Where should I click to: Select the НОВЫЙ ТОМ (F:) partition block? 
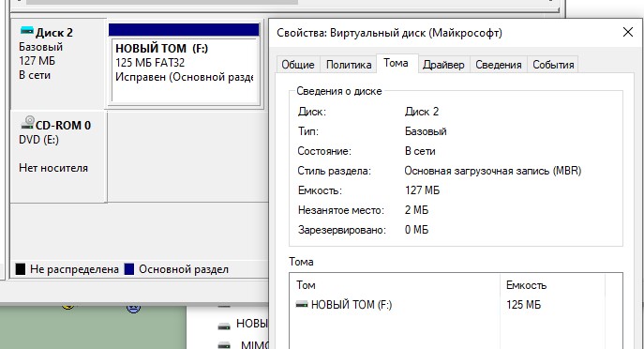[x=184, y=64]
